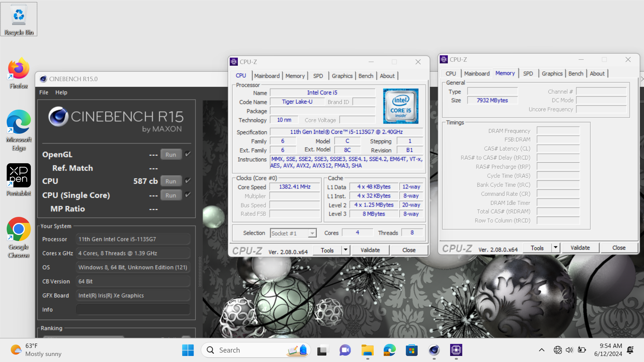Image resolution: width=644 pixels, height=362 pixels.
Task: Open the battery status tray icon
Action: (582, 350)
